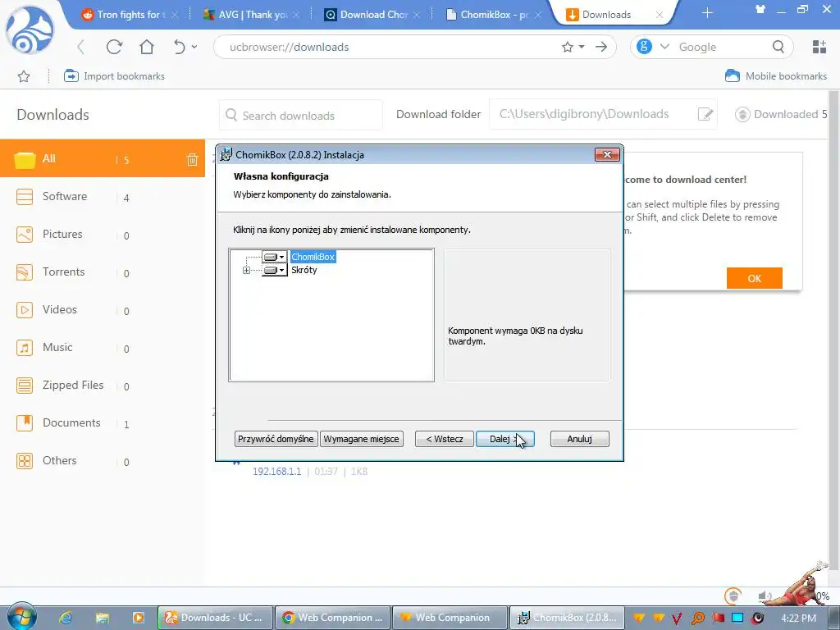Image resolution: width=840 pixels, height=630 pixels.
Task: Switch to the AVG Thank you tab
Action: 252,15
